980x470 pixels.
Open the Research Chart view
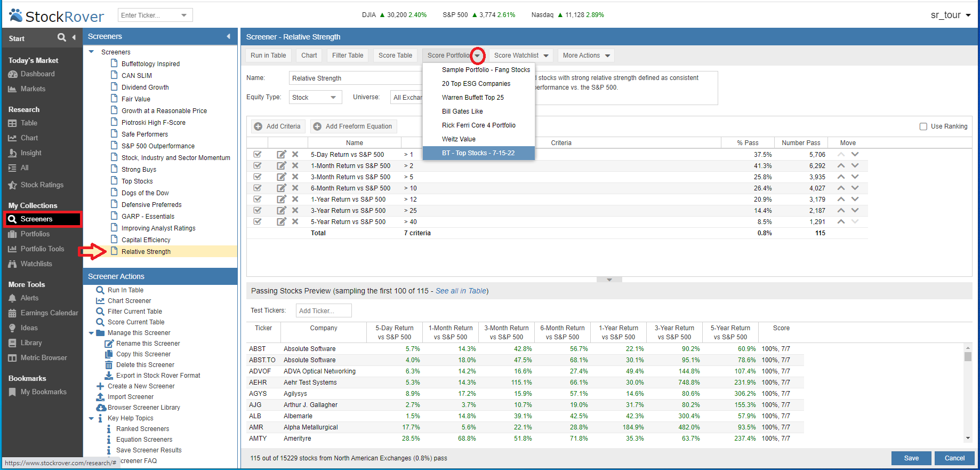tap(23, 138)
